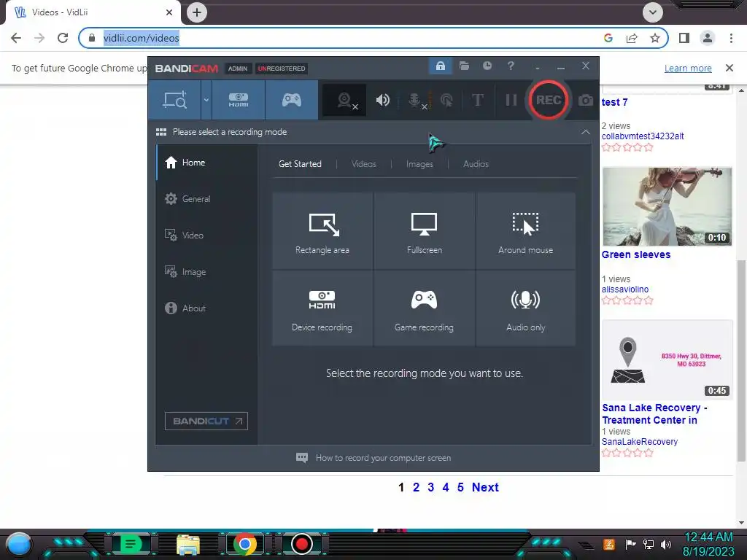This screenshot has width=747, height=560.
Task: Click the BANDICUT button
Action: pos(206,421)
